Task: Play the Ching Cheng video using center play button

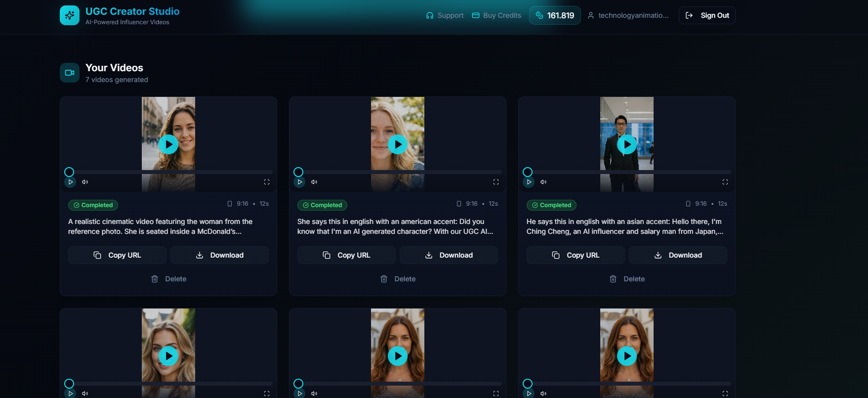Action: (627, 144)
